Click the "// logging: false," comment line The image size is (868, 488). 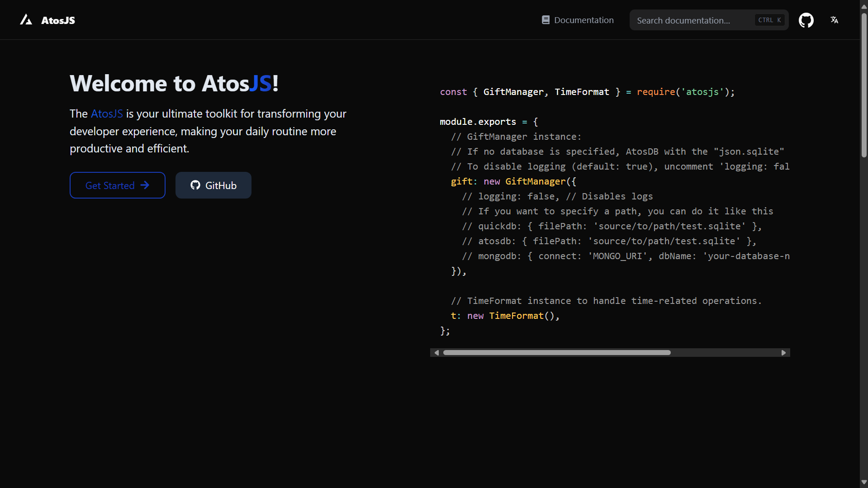pos(557,196)
